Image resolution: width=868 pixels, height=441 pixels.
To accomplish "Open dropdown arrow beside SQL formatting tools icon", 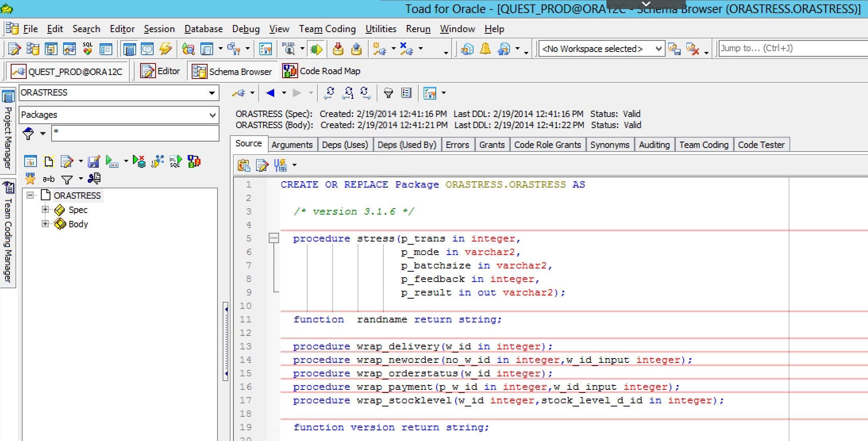I will coord(294,165).
